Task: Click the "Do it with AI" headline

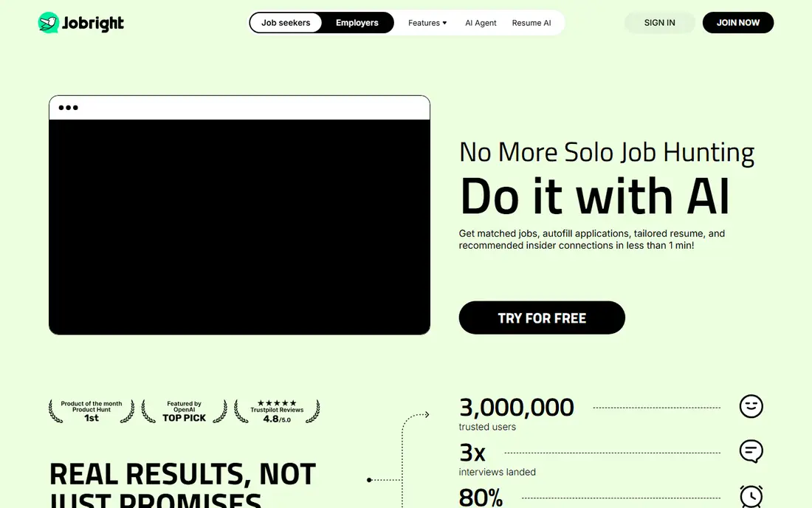Action: (x=594, y=196)
